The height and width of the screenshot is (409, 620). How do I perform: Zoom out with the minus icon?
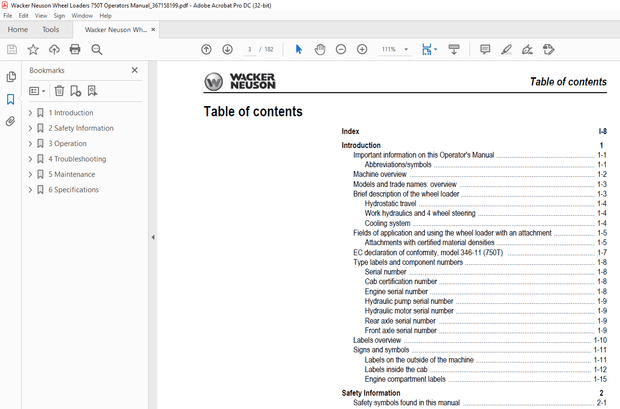click(341, 49)
